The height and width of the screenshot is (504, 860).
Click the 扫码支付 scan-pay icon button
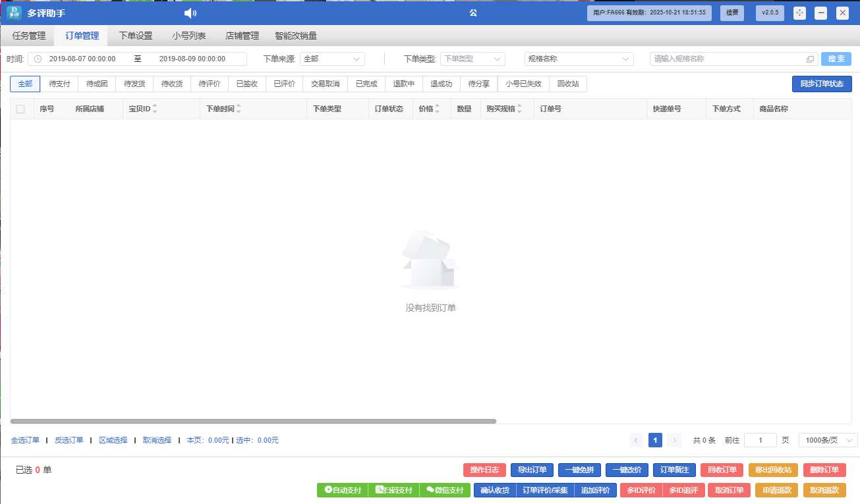tap(393, 490)
